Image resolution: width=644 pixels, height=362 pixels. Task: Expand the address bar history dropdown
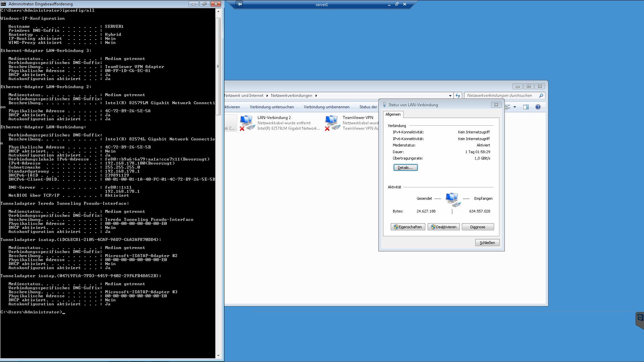450,96
